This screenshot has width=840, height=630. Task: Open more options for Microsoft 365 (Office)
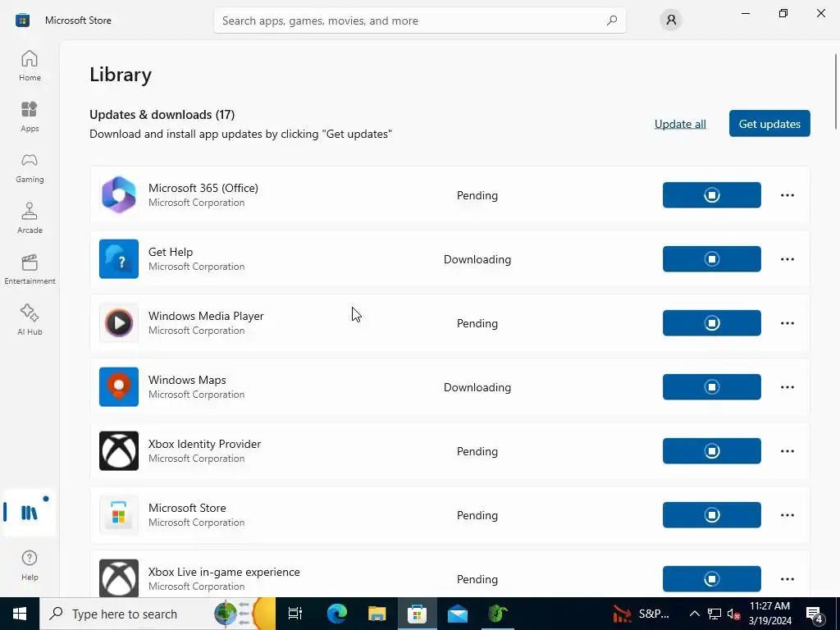click(787, 195)
